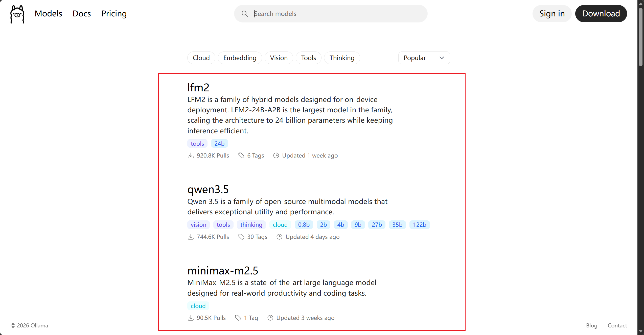Toggle the Cloud filter chip
The height and width of the screenshot is (335, 644).
(201, 58)
